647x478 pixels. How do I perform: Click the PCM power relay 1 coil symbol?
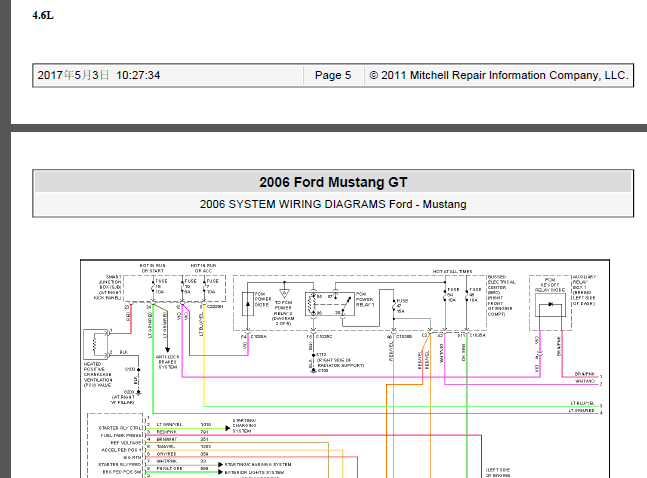312,304
